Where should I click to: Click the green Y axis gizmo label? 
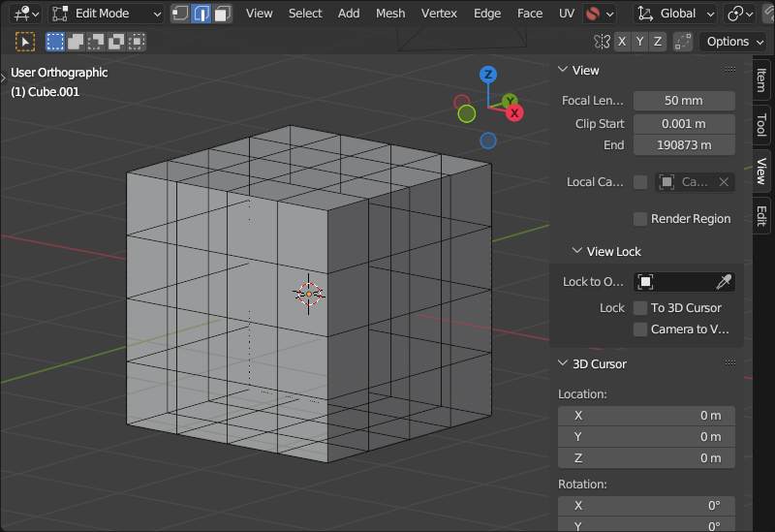coord(510,101)
